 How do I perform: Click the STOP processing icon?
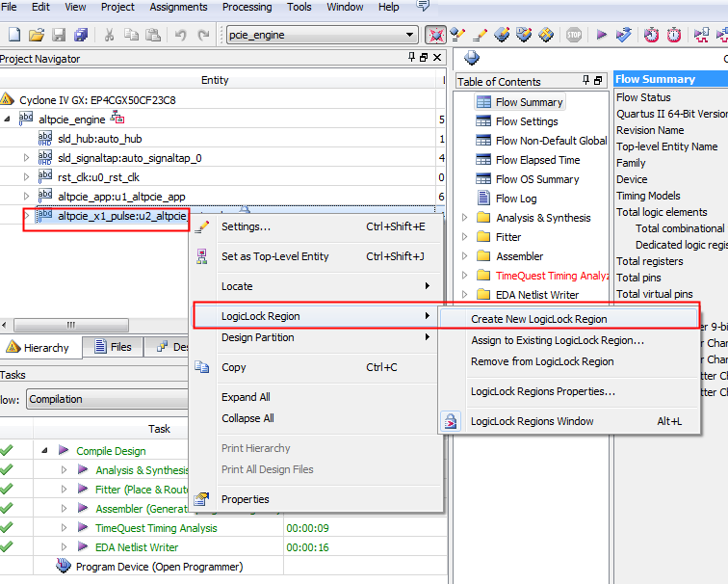click(x=574, y=35)
